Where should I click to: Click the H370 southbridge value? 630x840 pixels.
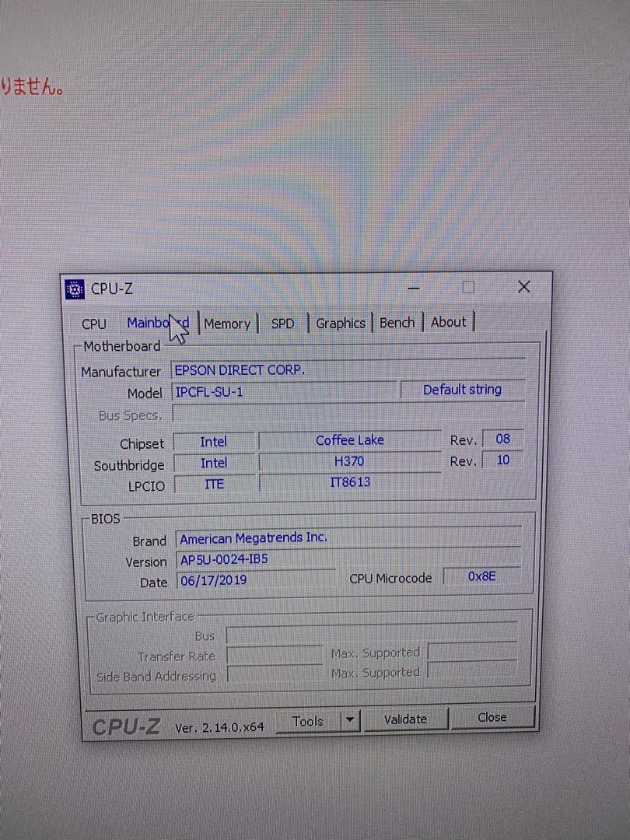pyautogui.click(x=350, y=461)
